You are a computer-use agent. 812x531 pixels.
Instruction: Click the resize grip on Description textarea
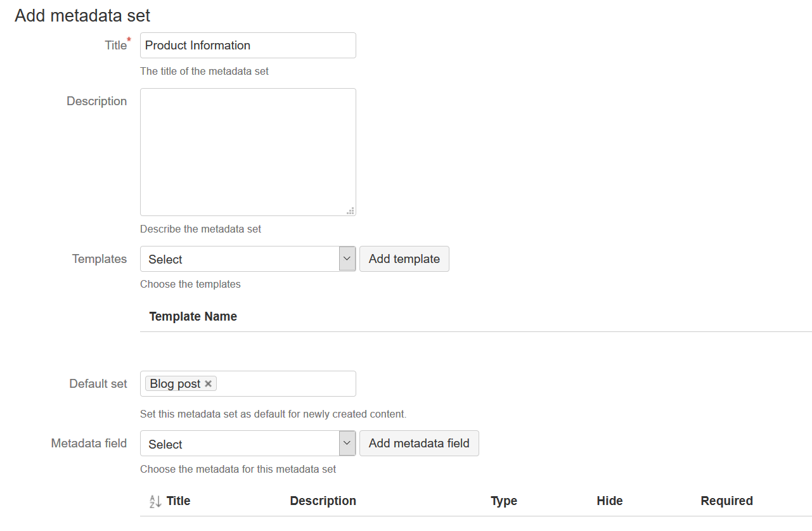click(x=350, y=210)
